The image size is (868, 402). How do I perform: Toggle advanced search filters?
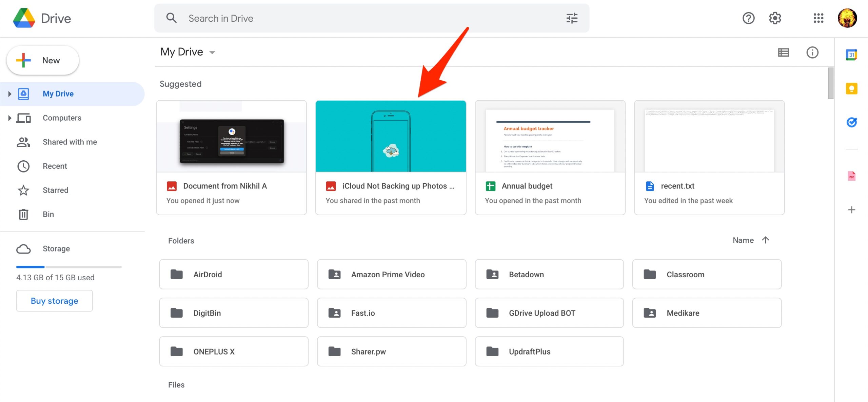coord(572,18)
